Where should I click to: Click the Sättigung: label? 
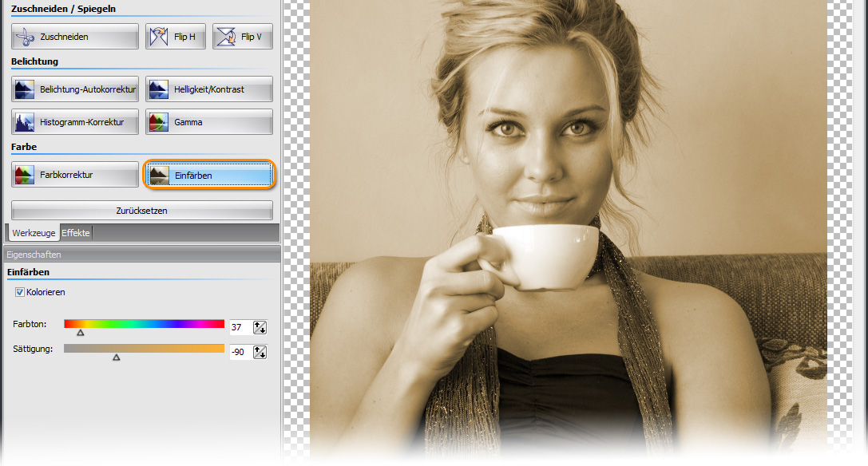[34, 349]
